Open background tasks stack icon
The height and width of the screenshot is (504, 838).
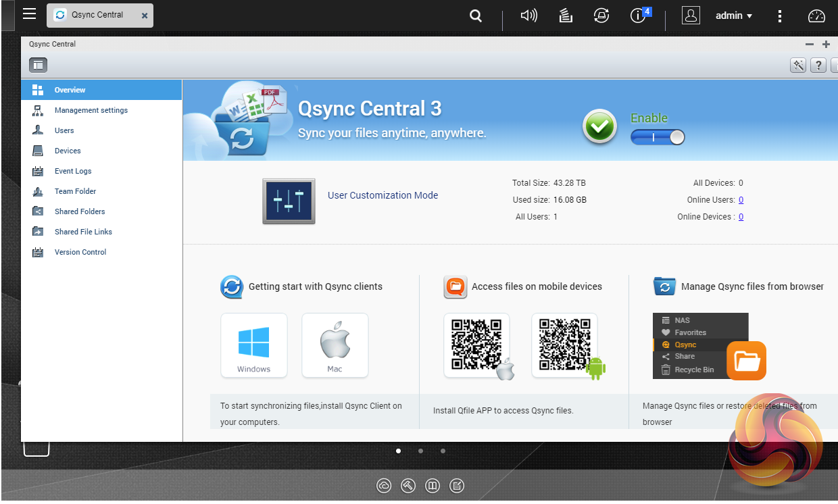[566, 16]
